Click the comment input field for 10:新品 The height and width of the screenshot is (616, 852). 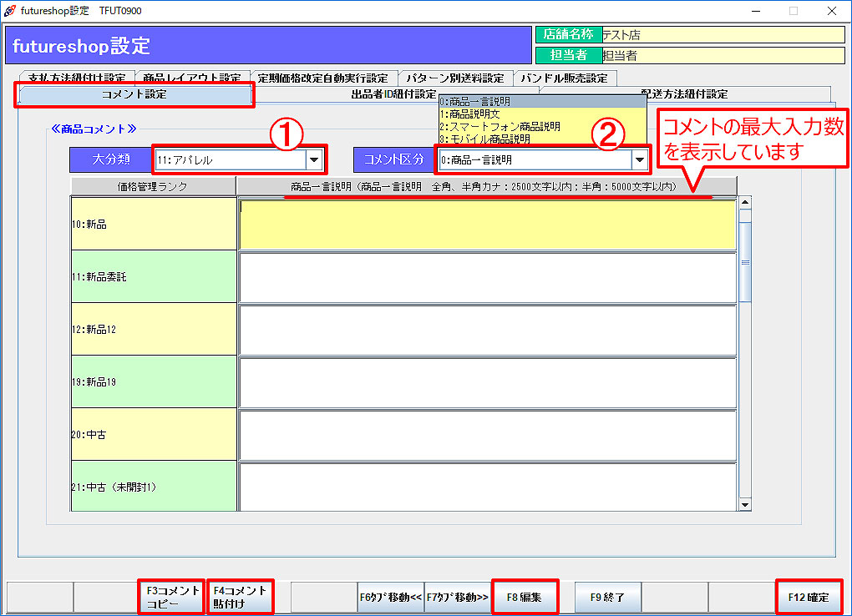coord(486,225)
